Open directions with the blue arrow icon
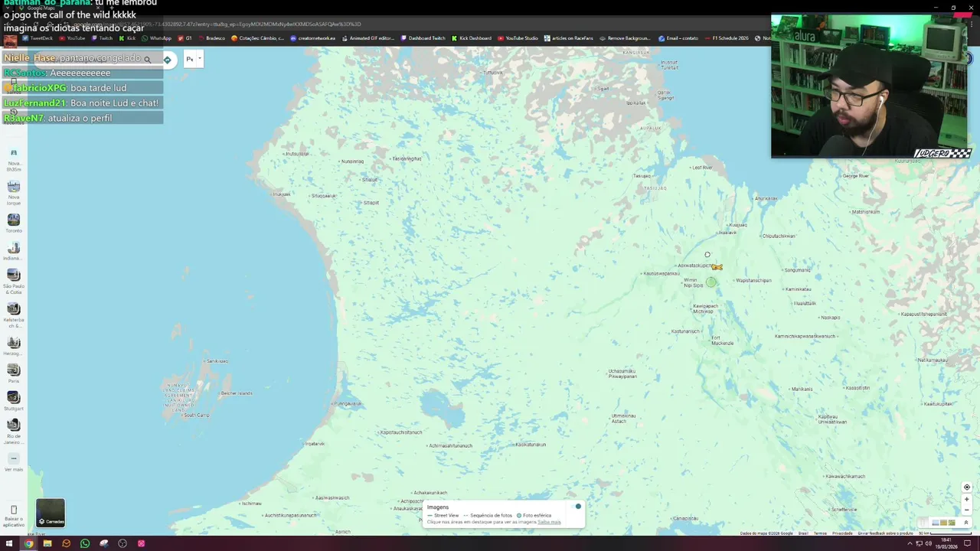Screen dimensions: 980x551 tap(167, 59)
